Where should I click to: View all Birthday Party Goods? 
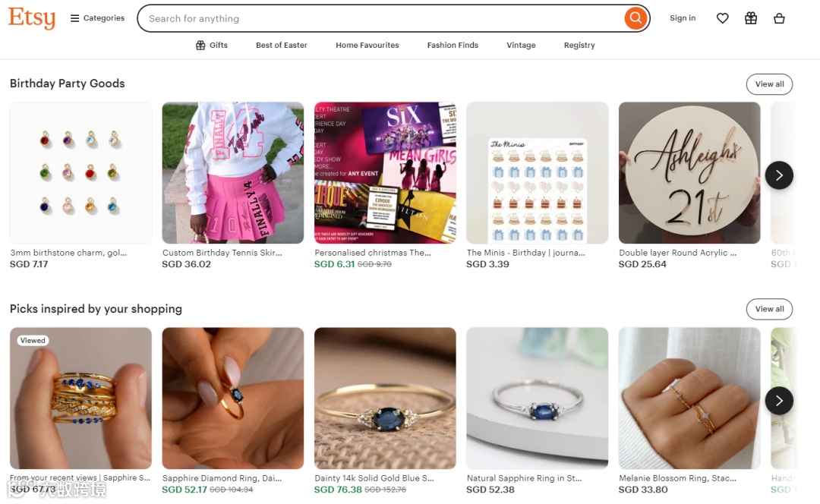click(769, 84)
